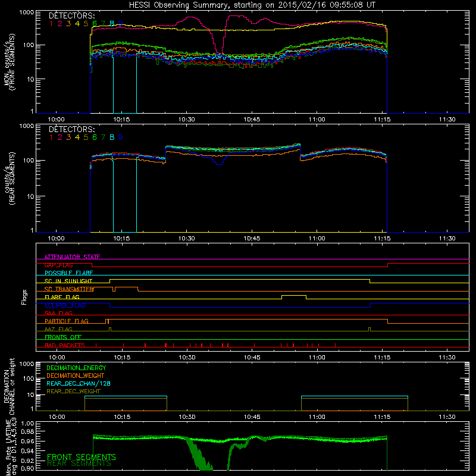Click magenta detector 2 in rear segments legend
The image size is (476, 476).
[x=60, y=137]
